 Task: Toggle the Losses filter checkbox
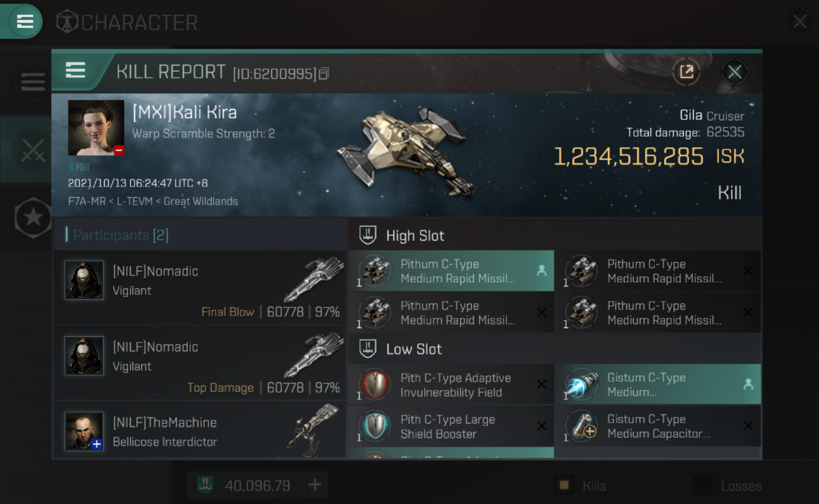click(702, 485)
